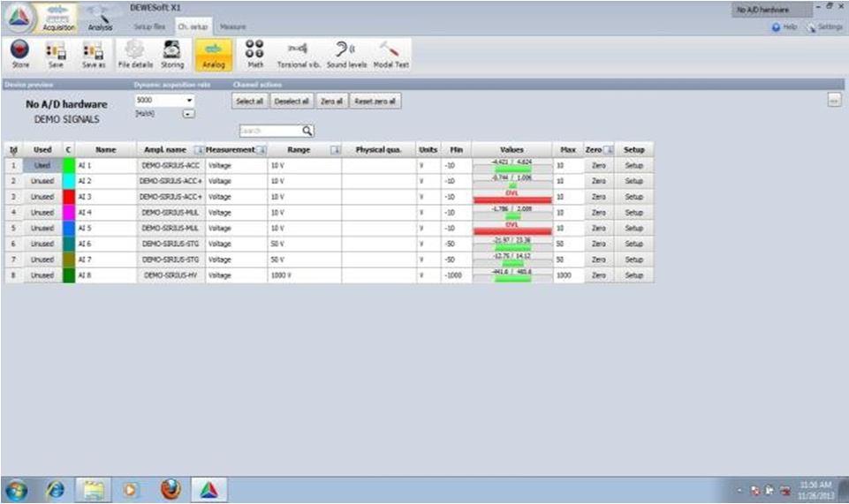849x504 pixels.
Task: Click magenta color swatch of AI 4
Action: 69,213
